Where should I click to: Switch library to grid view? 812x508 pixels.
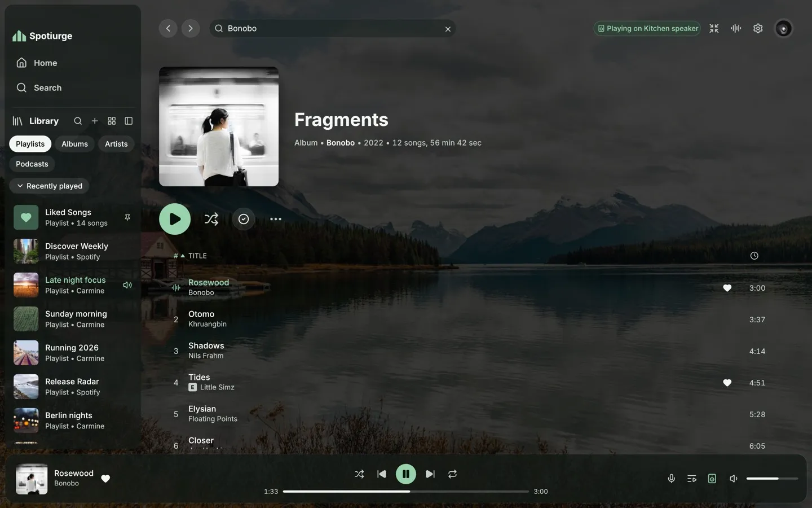click(x=112, y=121)
